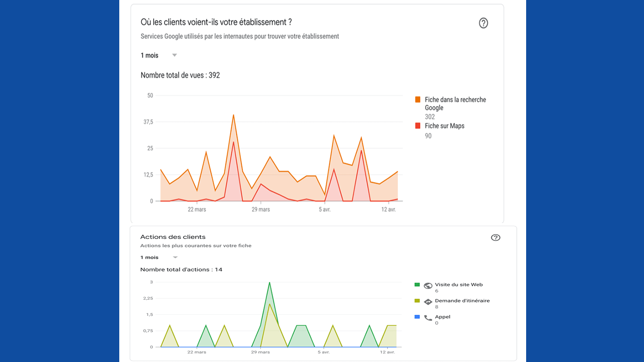
Task: Select legend label Visite du site Web
Action: 459,285
